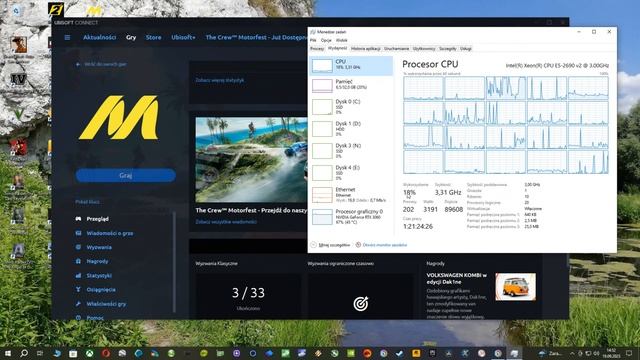Click the Task Manager title bar icon
Viewport: 640px width, 360px height.
313,31
